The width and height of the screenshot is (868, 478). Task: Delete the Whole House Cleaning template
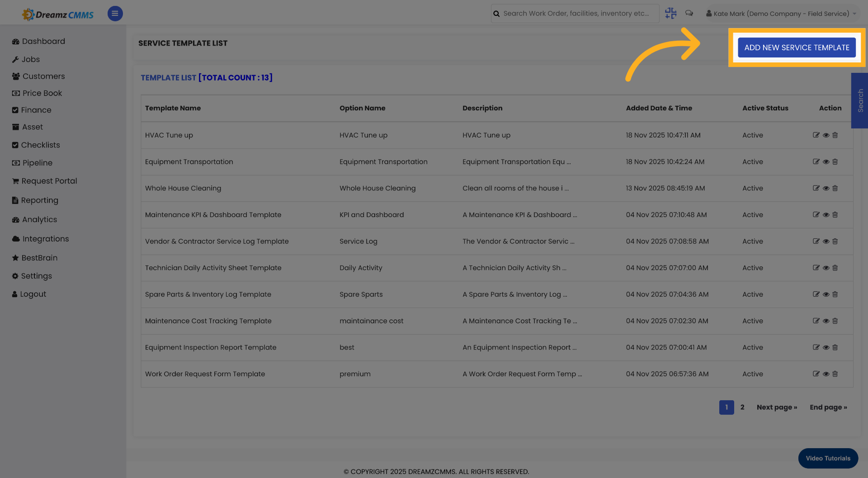click(x=835, y=188)
